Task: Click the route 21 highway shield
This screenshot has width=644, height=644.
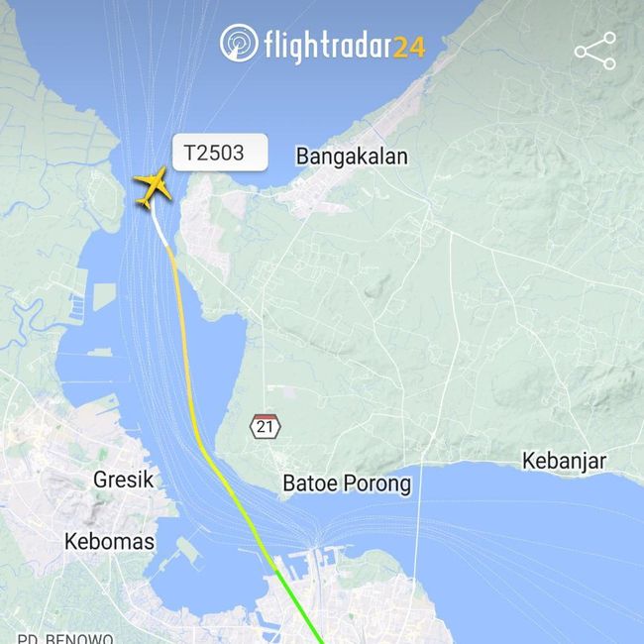Action: [x=265, y=426]
